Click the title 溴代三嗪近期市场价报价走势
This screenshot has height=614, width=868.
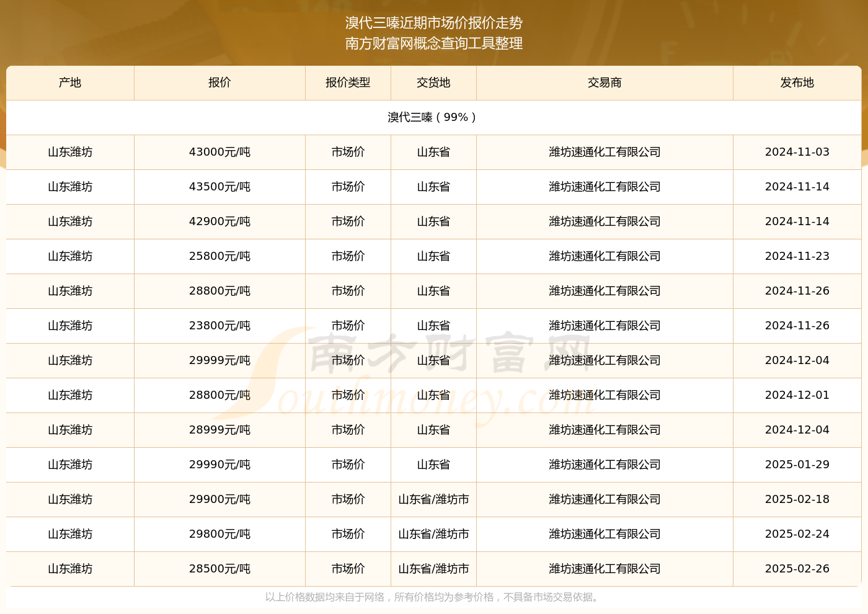(434, 23)
